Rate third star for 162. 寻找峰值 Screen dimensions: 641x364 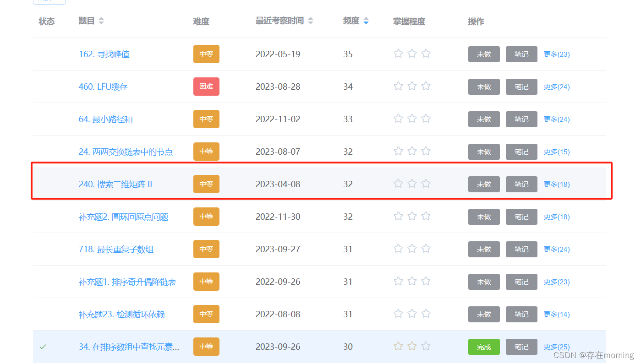(x=426, y=54)
